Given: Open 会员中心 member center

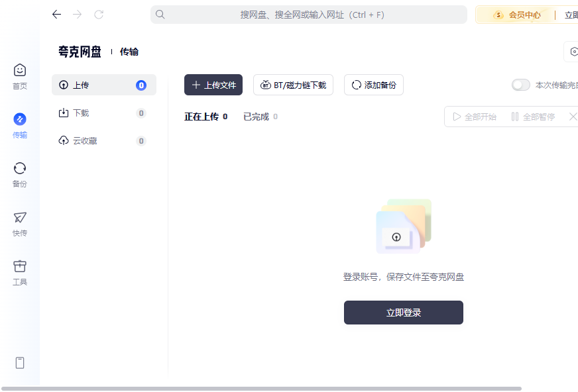Looking at the screenshot, I should (x=518, y=15).
